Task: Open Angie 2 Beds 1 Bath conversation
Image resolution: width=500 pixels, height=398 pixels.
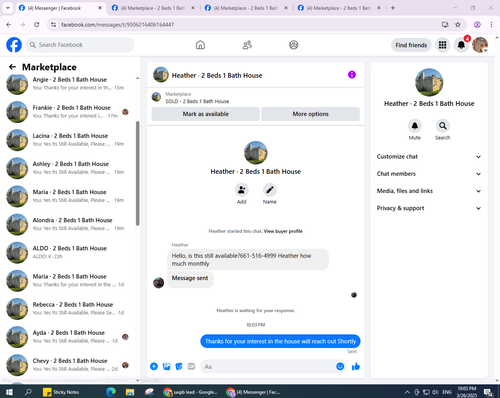Action: point(68,83)
